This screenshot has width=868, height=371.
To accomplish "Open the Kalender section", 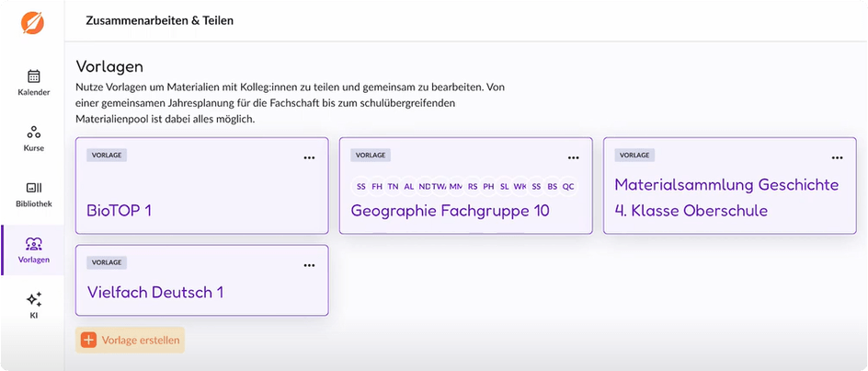I will 33,82.
